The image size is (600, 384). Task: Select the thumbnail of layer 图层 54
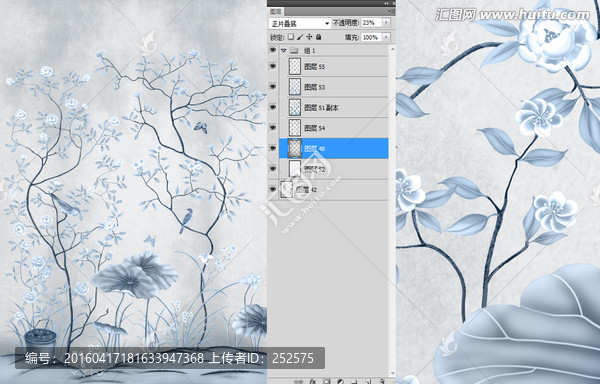coord(295,127)
